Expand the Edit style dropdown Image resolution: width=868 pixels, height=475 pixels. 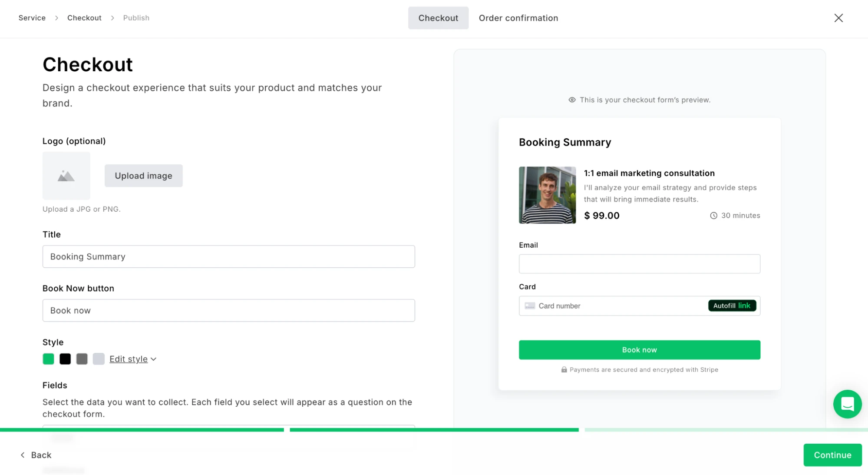coord(133,359)
